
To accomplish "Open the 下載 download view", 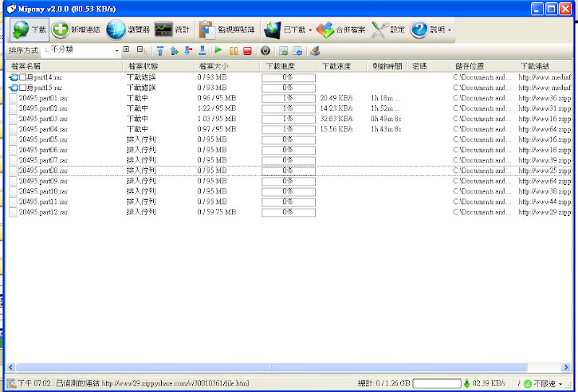I will 29,30.
